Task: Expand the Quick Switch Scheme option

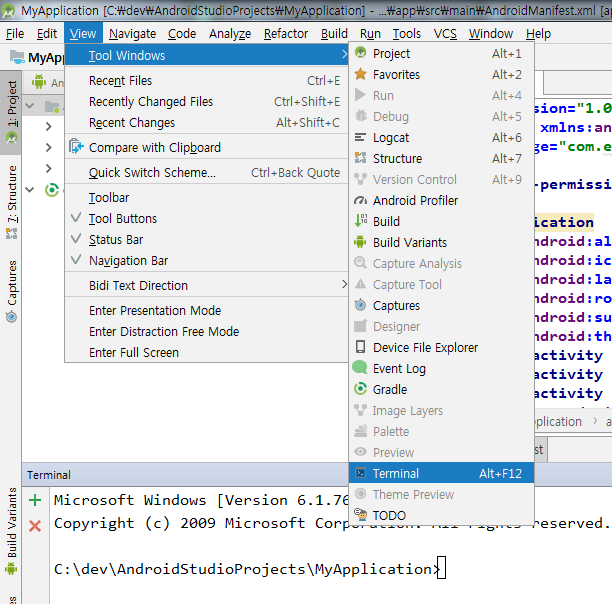Action: coord(152,173)
